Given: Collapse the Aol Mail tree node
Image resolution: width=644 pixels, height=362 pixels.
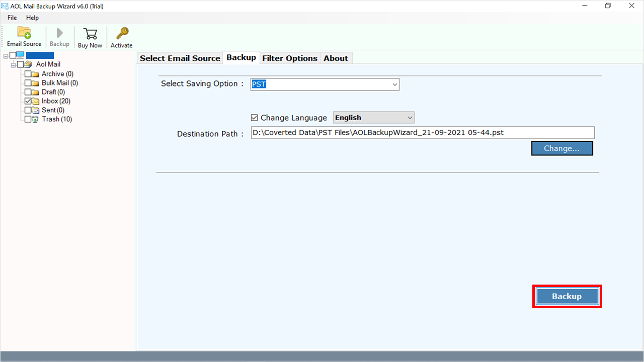Looking at the screenshot, I should coord(13,64).
